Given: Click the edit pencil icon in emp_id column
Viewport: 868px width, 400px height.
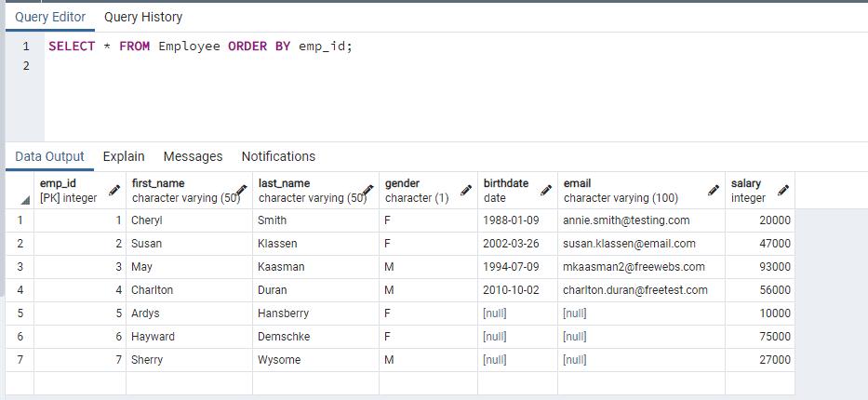Looking at the screenshot, I should tap(114, 191).
